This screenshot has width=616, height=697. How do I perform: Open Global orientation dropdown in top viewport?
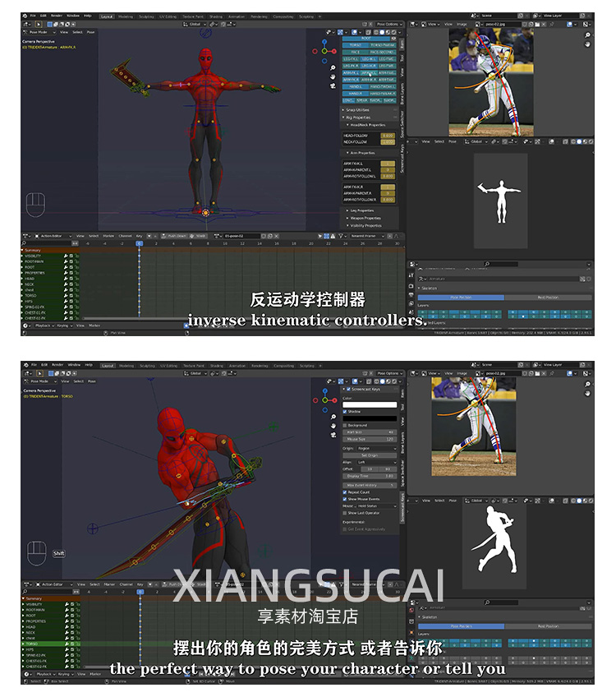[194, 24]
